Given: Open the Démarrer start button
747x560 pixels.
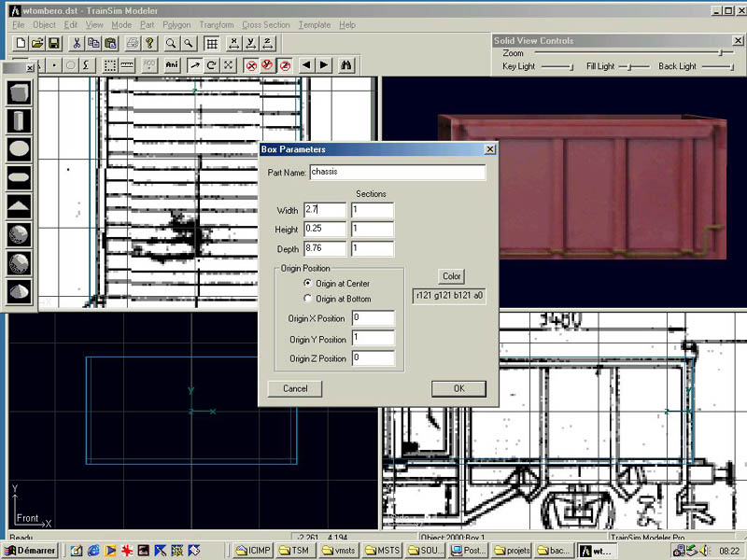Looking at the screenshot, I should (31, 551).
